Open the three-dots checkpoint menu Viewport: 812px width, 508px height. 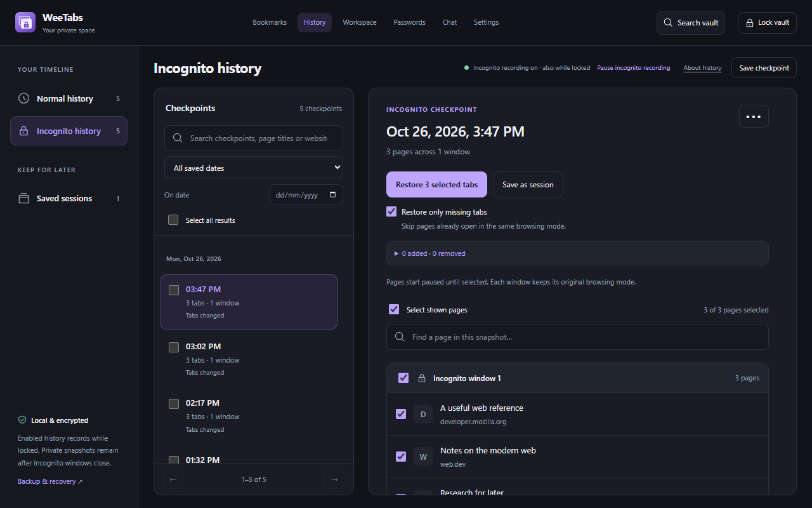754,116
